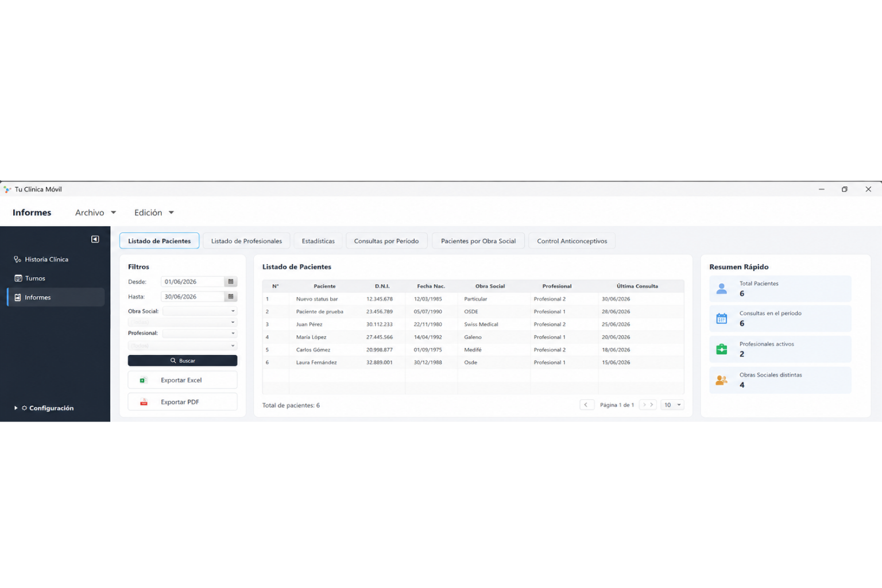Viewport: 882px width, 588px height.
Task: Select patient Juan Pérez
Action: pos(473,324)
